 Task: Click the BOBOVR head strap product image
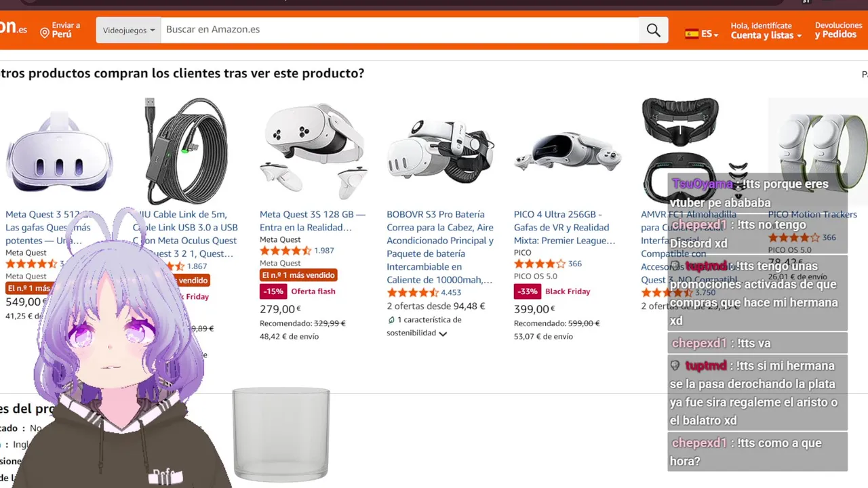point(440,151)
